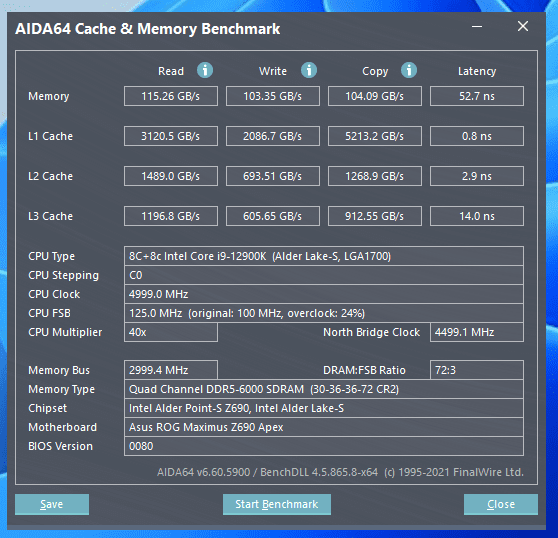Image resolution: width=558 pixels, height=538 pixels.
Task: Click the CPU Multiplier value 40x
Action: tap(171, 332)
